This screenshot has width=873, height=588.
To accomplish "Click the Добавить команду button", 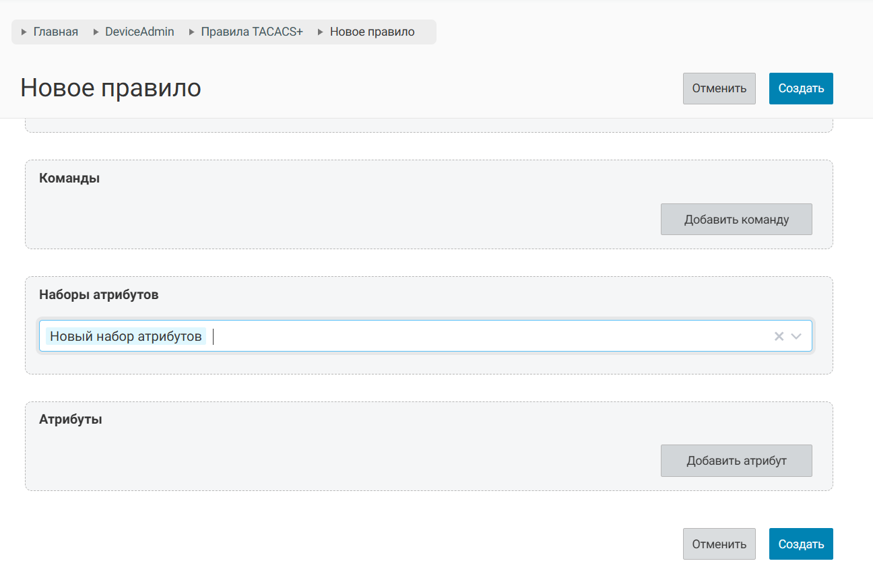I will click(x=736, y=220).
